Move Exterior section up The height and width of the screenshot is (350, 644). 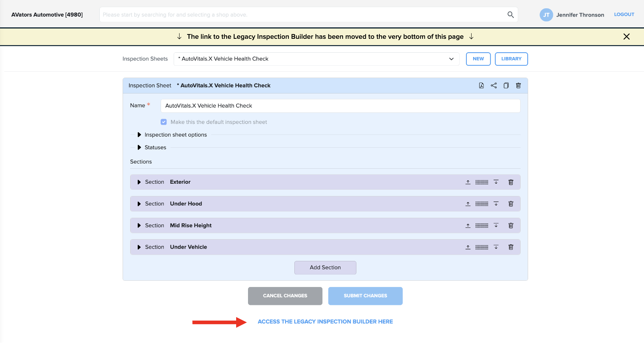(468, 182)
